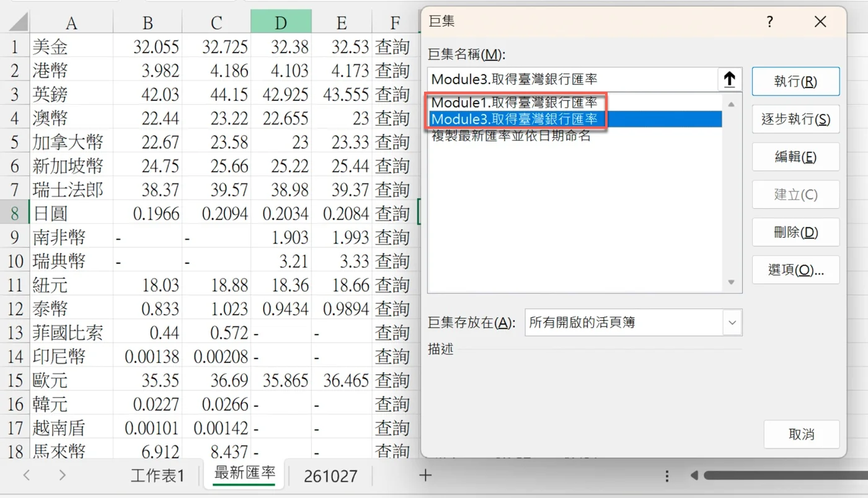
Task: Add a new sheet with the plus icon
Action: [425, 476]
